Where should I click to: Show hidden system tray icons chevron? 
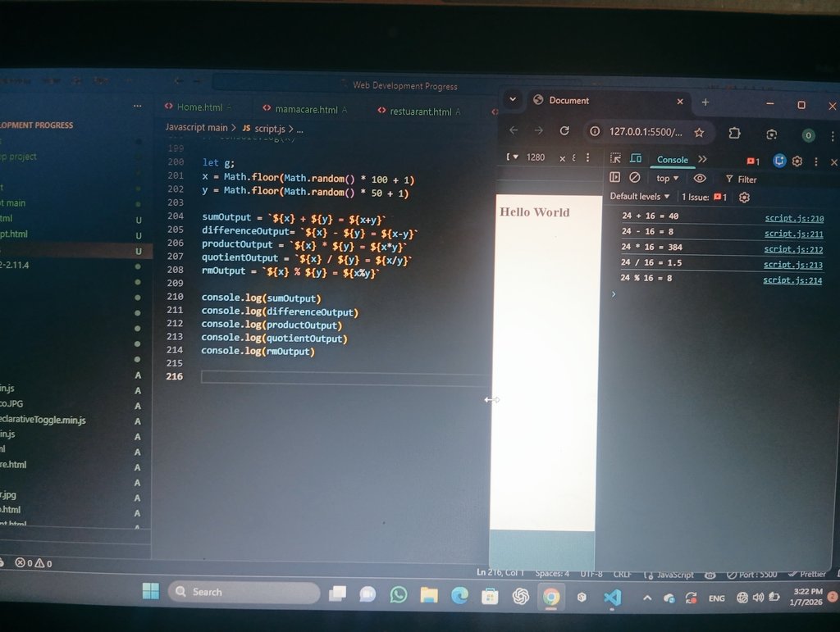pyautogui.click(x=647, y=598)
